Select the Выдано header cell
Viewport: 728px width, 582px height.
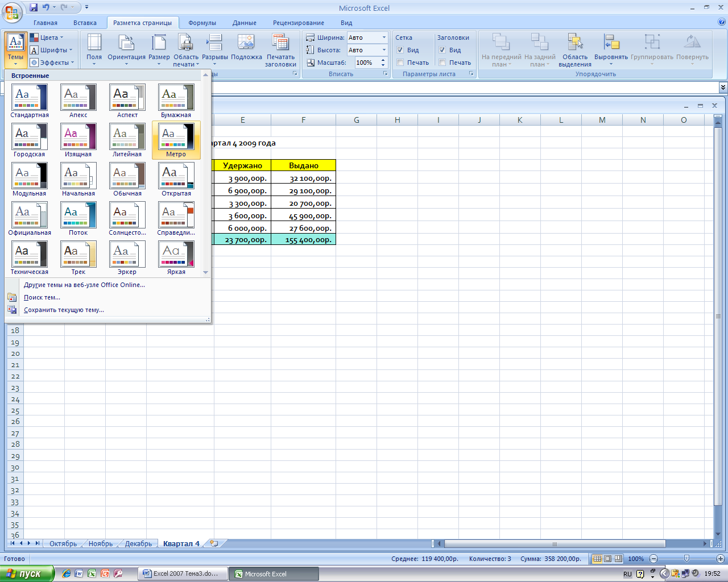(x=304, y=165)
